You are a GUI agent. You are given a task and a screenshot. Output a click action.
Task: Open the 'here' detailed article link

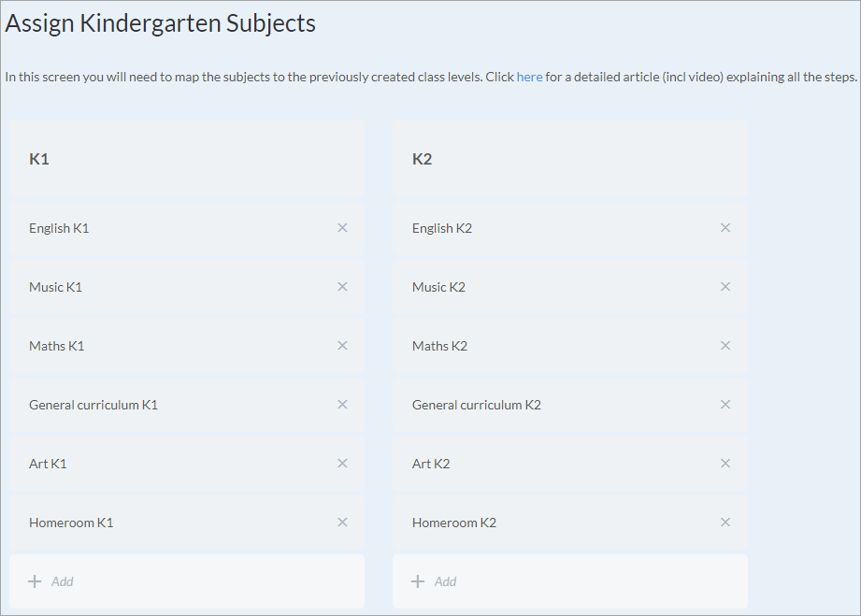click(x=529, y=77)
